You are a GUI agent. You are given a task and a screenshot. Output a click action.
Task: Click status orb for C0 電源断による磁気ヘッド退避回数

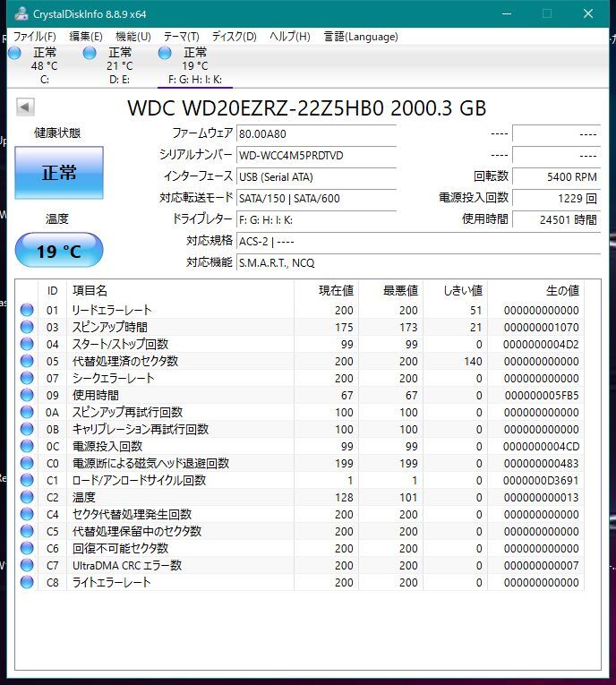pyautogui.click(x=27, y=463)
